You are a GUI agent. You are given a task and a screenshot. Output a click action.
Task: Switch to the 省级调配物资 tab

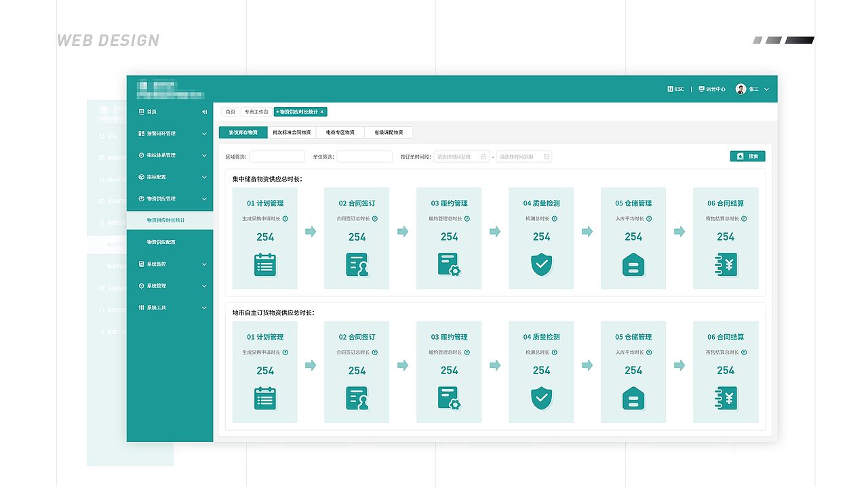(389, 133)
